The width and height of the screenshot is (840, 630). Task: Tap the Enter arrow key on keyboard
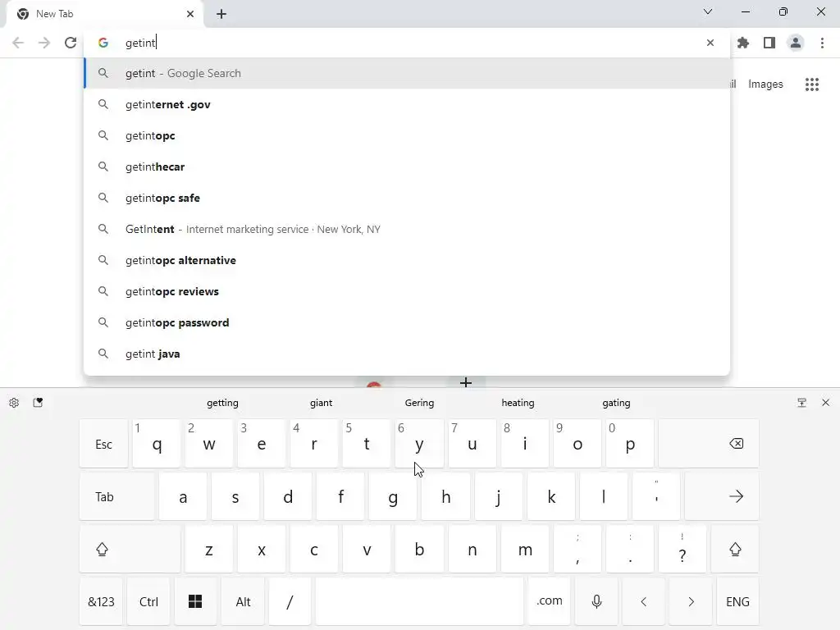point(722,496)
